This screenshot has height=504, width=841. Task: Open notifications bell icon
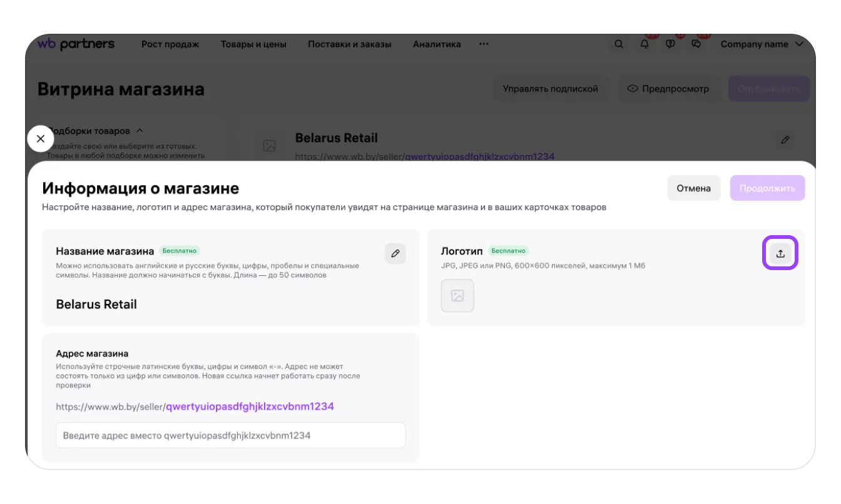click(645, 44)
